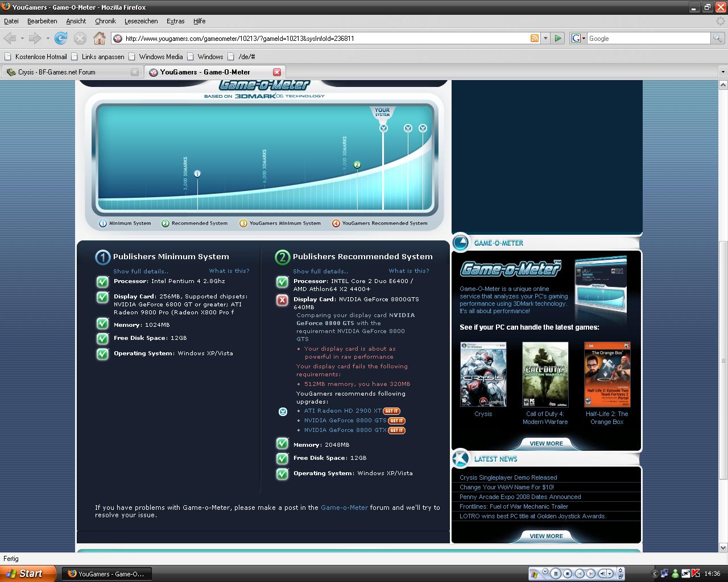Click the search magnifier beside Google box
The height and width of the screenshot is (582, 728).
718,38
